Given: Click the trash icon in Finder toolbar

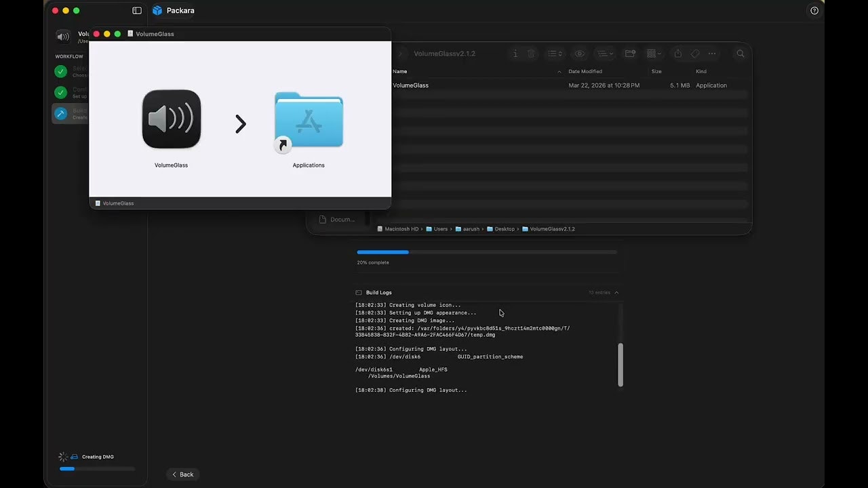Looking at the screenshot, I should [x=532, y=54].
